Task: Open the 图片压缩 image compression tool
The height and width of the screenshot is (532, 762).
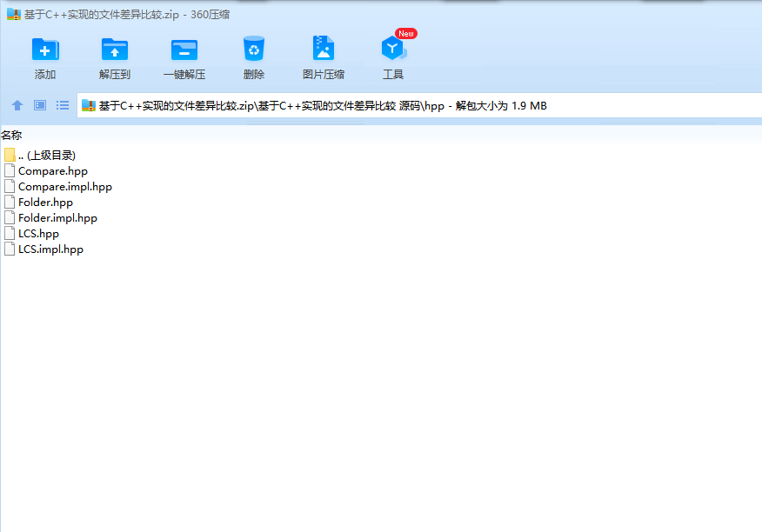Action: 324,48
